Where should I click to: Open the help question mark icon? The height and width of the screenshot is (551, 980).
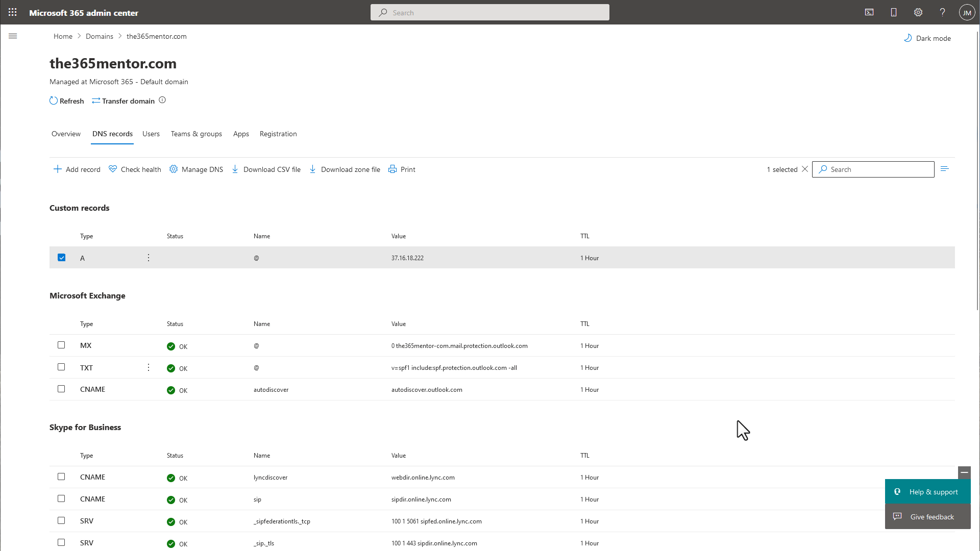943,12
